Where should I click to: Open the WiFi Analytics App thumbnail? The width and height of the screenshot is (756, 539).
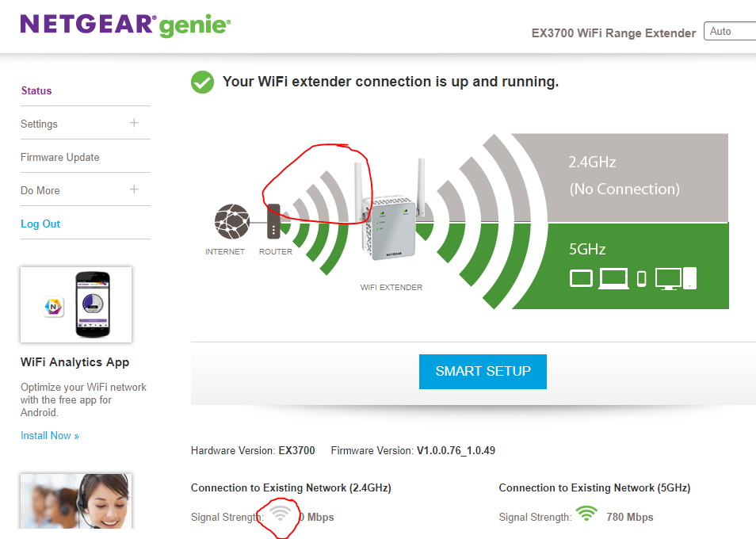[76, 304]
